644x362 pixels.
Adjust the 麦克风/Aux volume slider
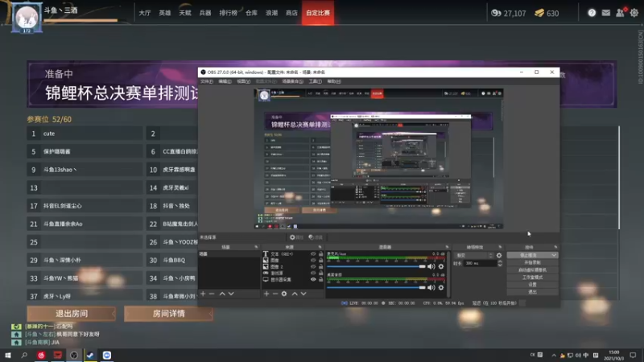[x=376, y=267]
